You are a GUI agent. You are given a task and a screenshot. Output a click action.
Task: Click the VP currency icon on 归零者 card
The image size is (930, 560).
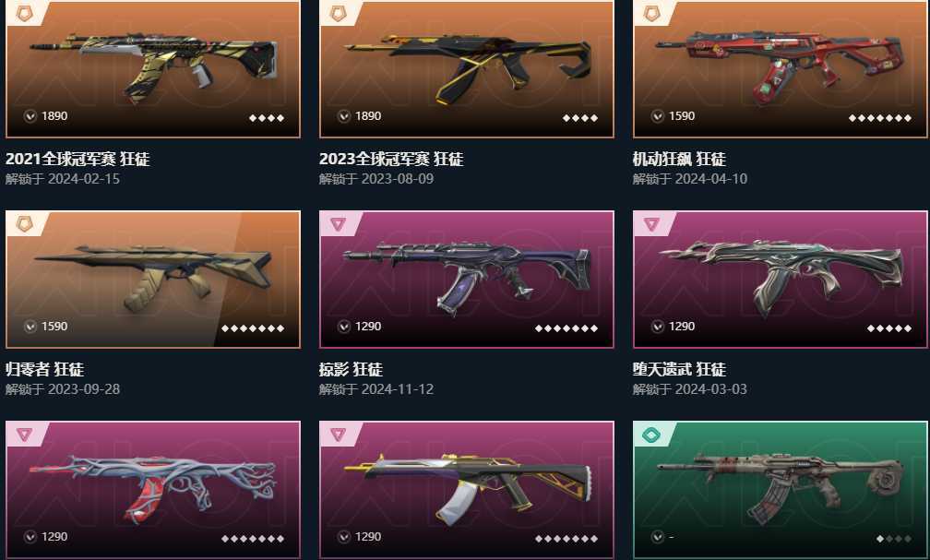pyautogui.click(x=30, y=327)
